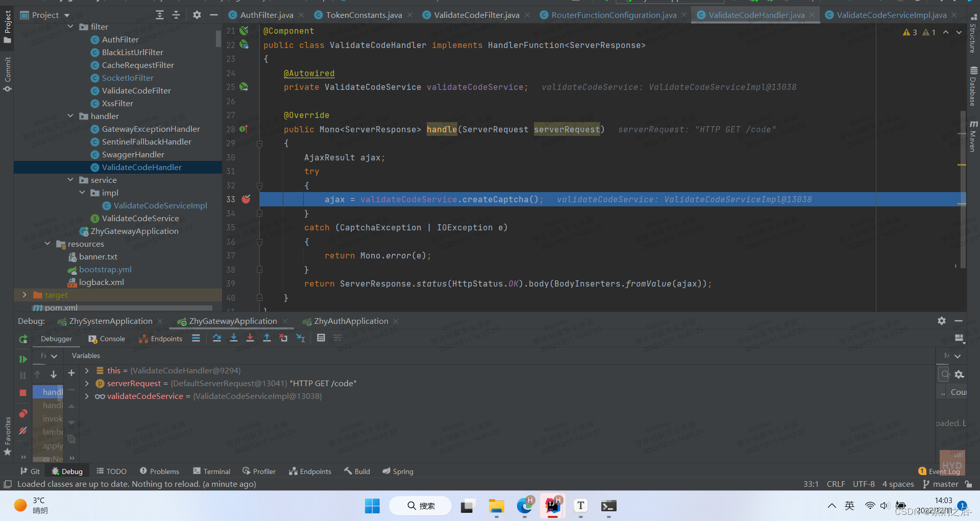Click the Step Into debugger icon

tap(234, 338)
